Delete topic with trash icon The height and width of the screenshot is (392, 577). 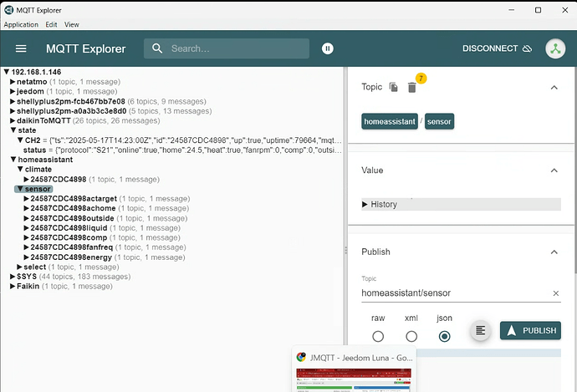click(411, 88)
